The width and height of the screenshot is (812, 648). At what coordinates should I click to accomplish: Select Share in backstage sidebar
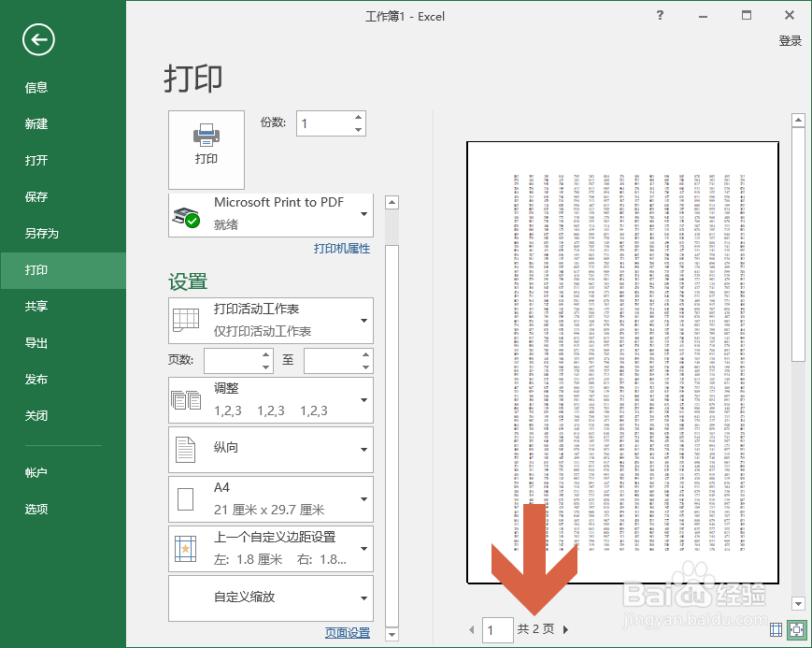[64, 307]
